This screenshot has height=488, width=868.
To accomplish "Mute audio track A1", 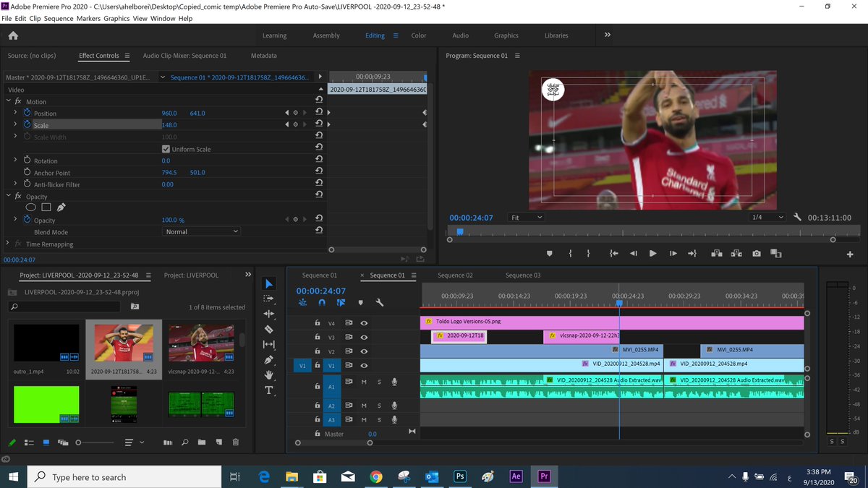I will (365, 382).
